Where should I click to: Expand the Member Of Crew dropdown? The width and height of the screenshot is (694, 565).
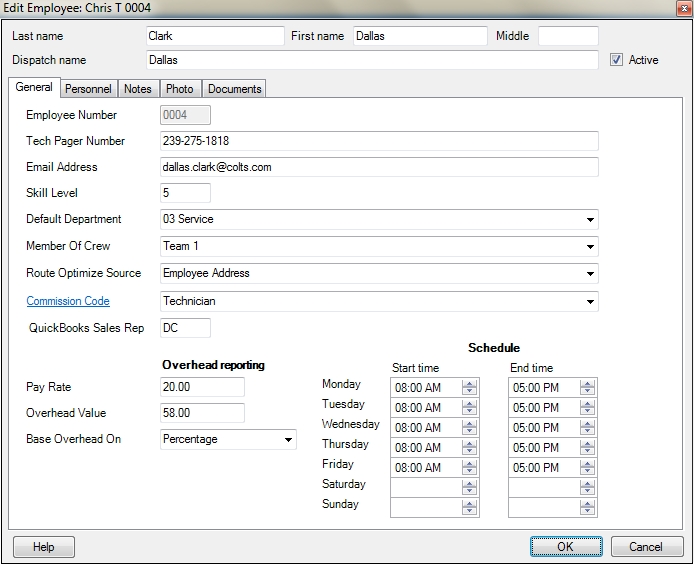590,246
